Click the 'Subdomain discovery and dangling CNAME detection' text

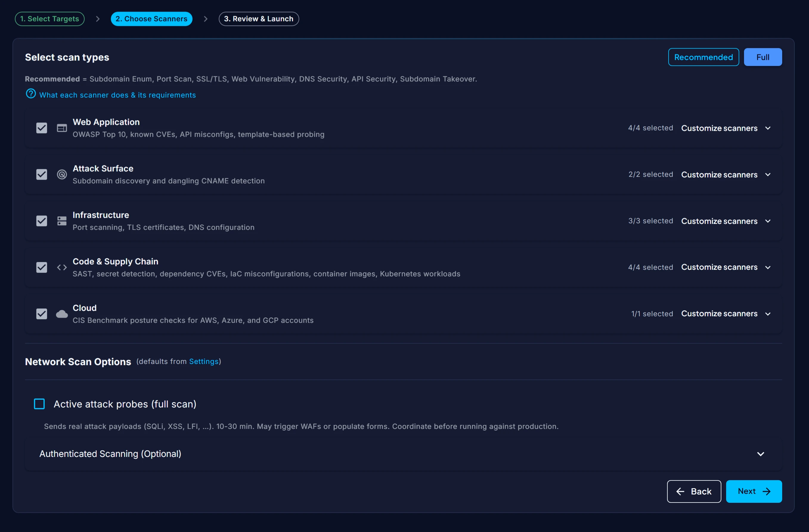click(169, 181)
